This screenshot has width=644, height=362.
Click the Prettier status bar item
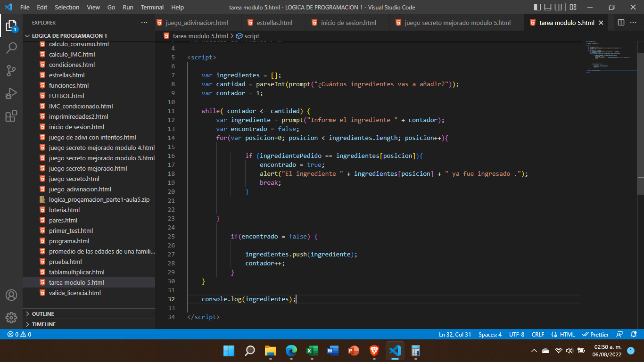tap(595, 334)
